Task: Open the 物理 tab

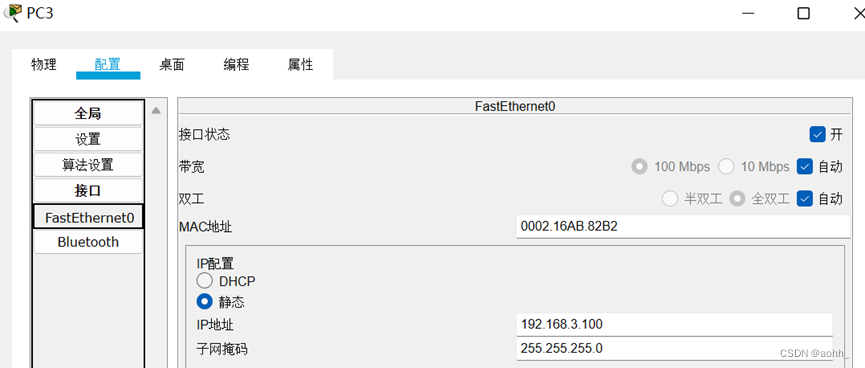Action: pyautogui.click(x=44, y=65)
